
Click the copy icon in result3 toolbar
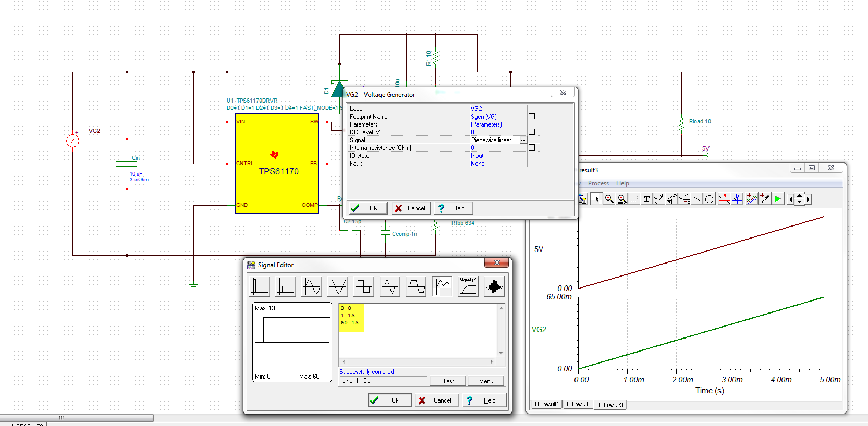click(x=583, y=199)
